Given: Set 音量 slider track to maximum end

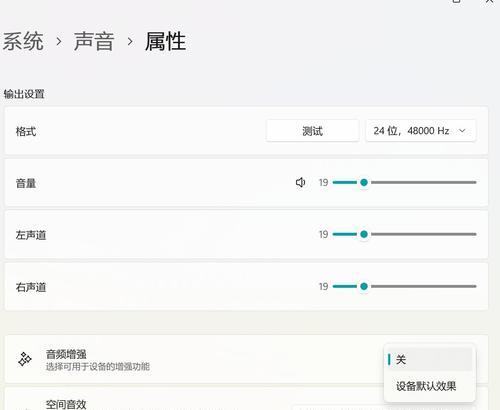Looking at the screenshot, I should [475, 182].
